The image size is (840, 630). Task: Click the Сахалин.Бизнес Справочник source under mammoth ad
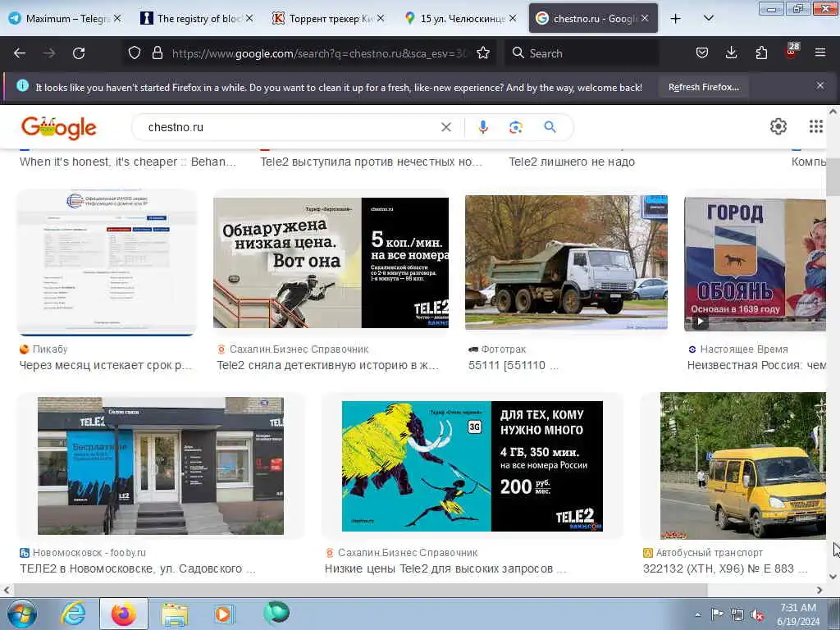tap(408, 553)
